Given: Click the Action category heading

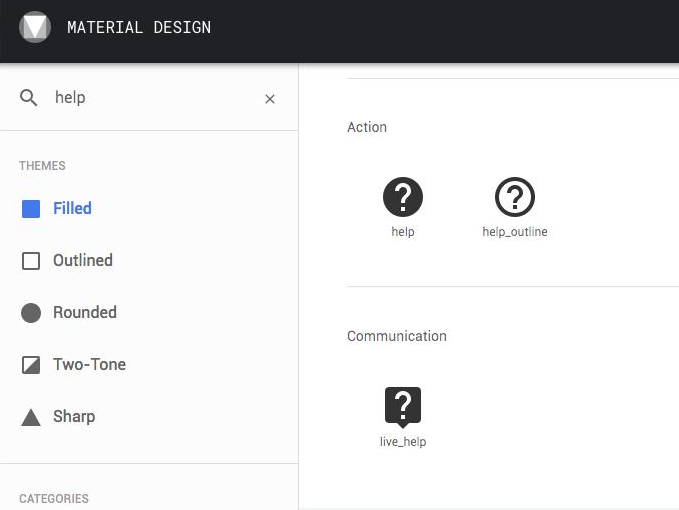Looking at the screenshot, I should pos(367,127).
